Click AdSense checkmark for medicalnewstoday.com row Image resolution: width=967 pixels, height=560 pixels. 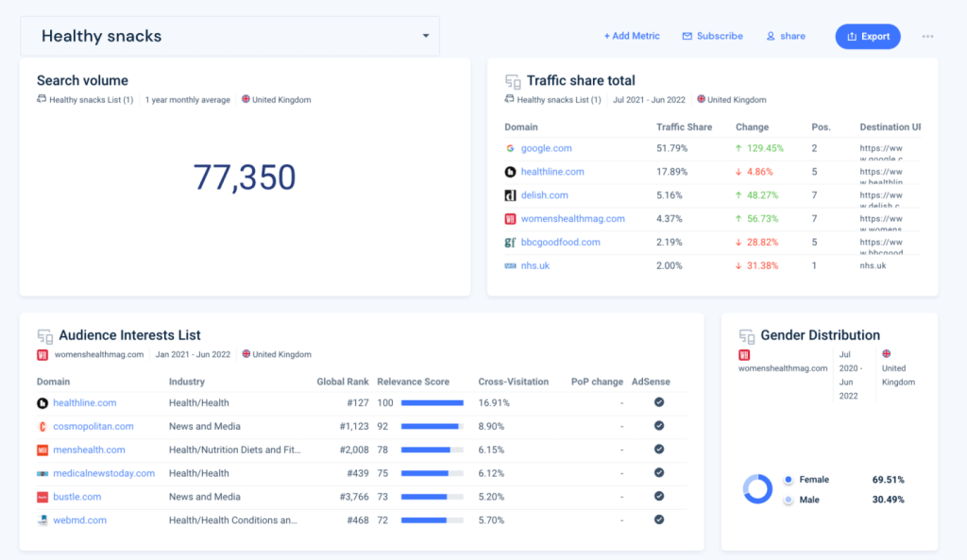tap(659, 473)
